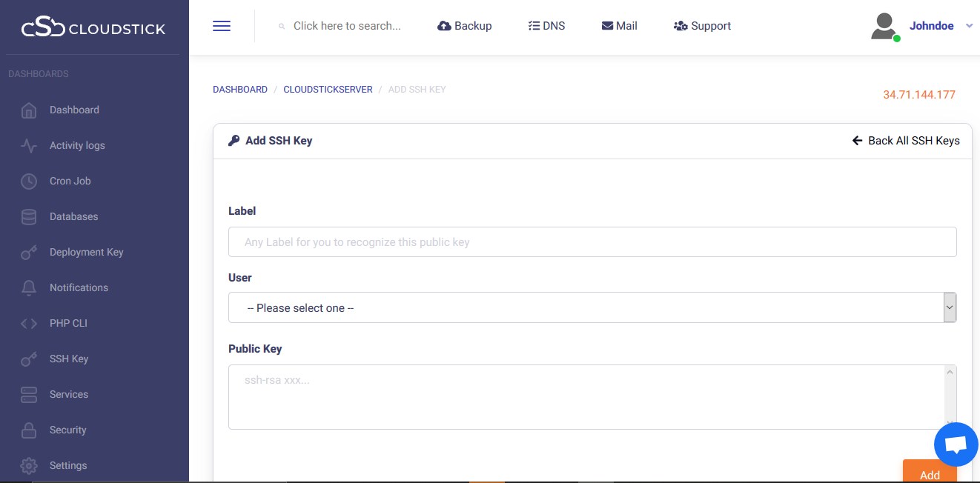Click the Johndoe user avatar
This screenshot has height=483, width=980.
[x=884, y=27]
